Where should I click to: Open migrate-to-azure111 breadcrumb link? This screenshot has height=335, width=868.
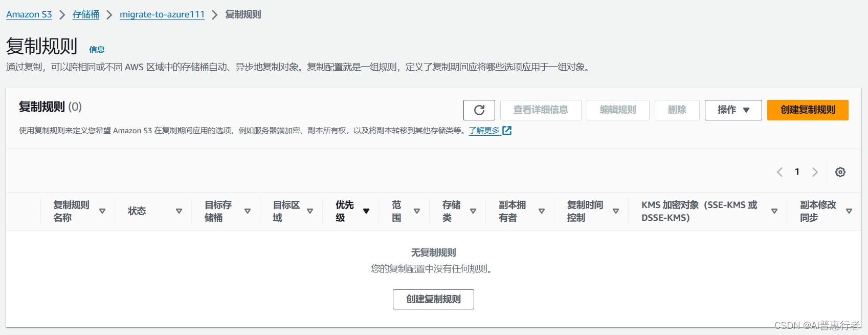point(162,14)
